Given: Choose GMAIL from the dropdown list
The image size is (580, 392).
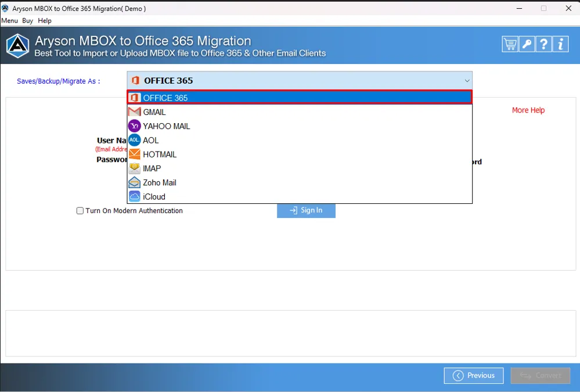Looking at the screenshot, I should click(x=300, y=112).
